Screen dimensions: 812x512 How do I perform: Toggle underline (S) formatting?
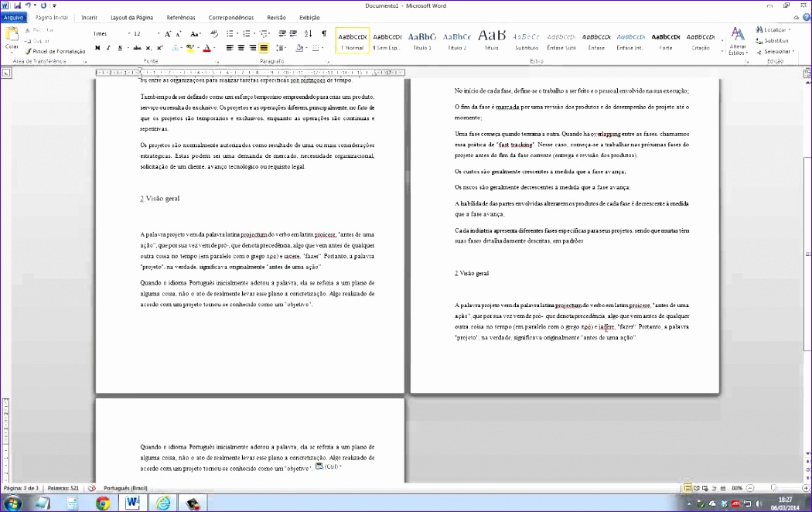pos(120,48)
